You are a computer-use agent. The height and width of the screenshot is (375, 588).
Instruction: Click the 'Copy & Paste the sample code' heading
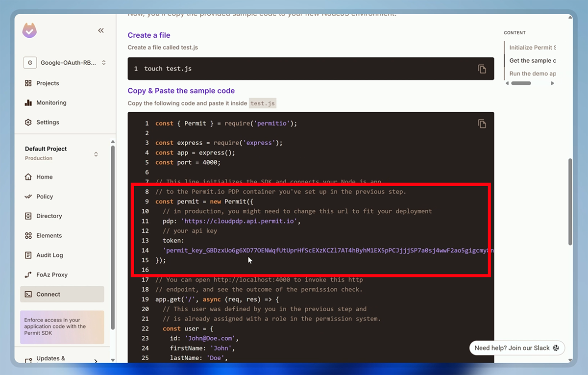(x=181, y=91)
